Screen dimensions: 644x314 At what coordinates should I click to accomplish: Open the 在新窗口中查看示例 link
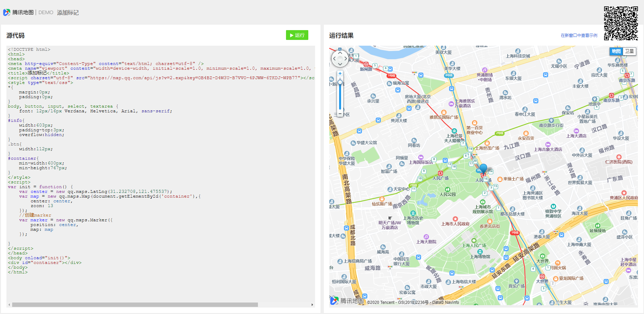(579, 35)
